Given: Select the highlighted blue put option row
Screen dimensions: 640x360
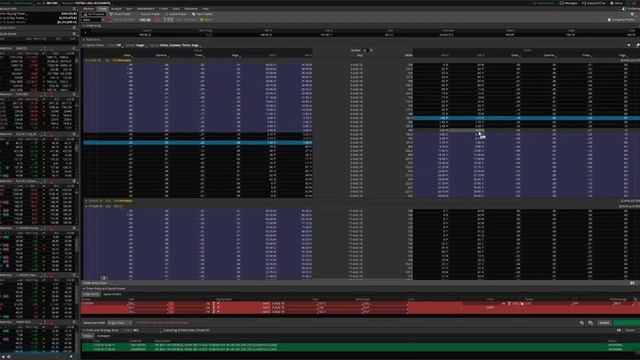Looking at the screenshot, I should point(526,118).
